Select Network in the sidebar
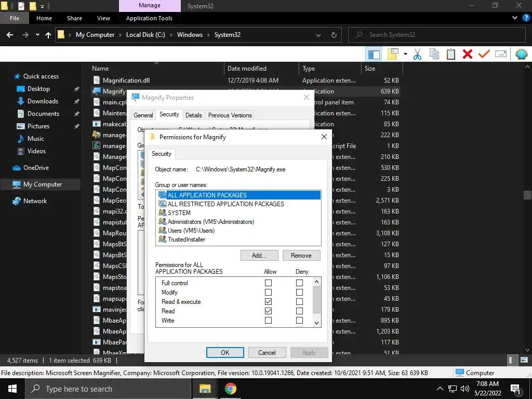Viewport: 532px width, 399px height. coord(35,201)
